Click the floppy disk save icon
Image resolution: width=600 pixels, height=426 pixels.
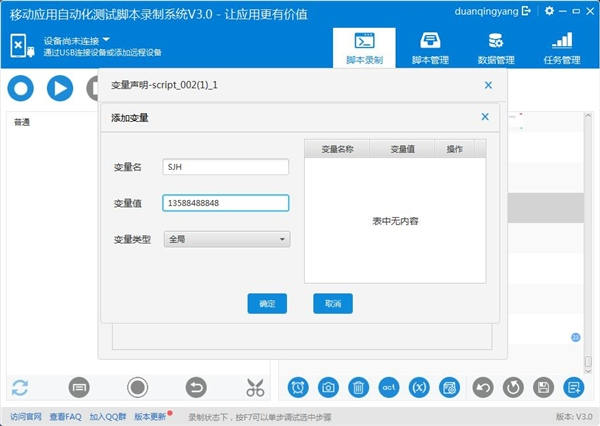coord(542,387)
